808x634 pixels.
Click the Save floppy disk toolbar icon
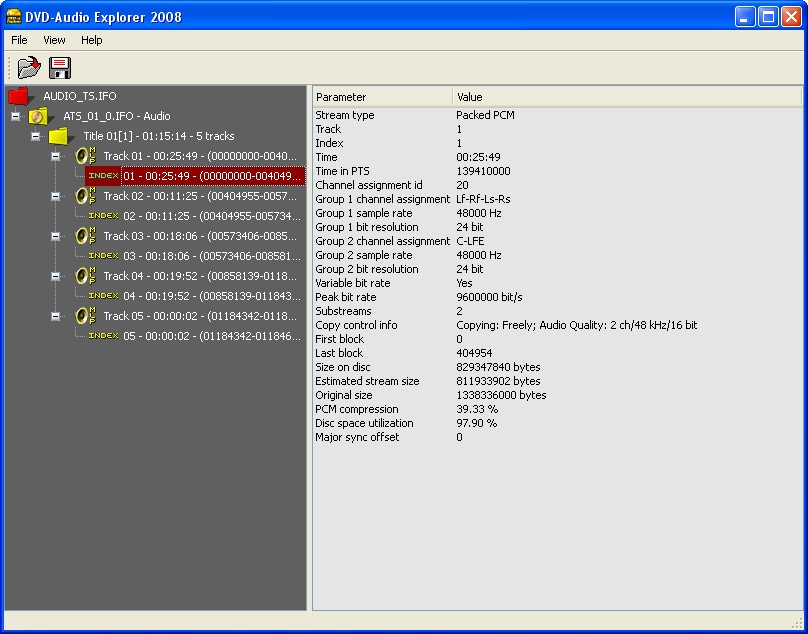[61, 68]
